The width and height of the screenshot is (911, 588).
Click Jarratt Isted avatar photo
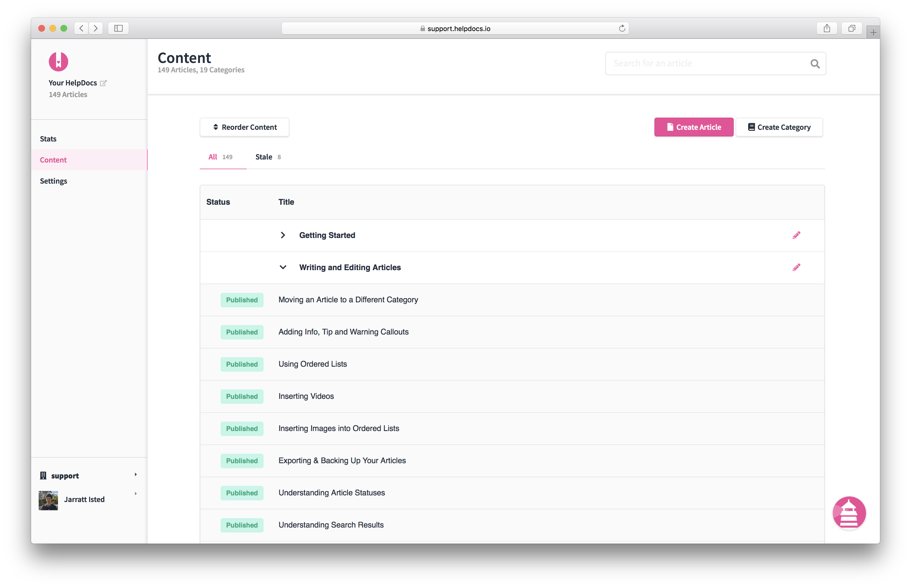pos(48,500)
